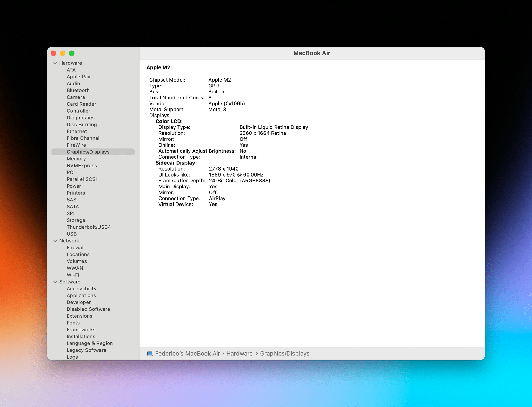Click the Network section header
532x407 pixels.
69,241
